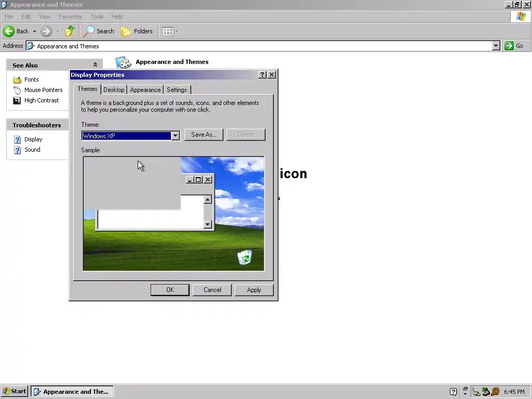
Task: Expand the Views dropdown arrow
Action: pos(177,32)
